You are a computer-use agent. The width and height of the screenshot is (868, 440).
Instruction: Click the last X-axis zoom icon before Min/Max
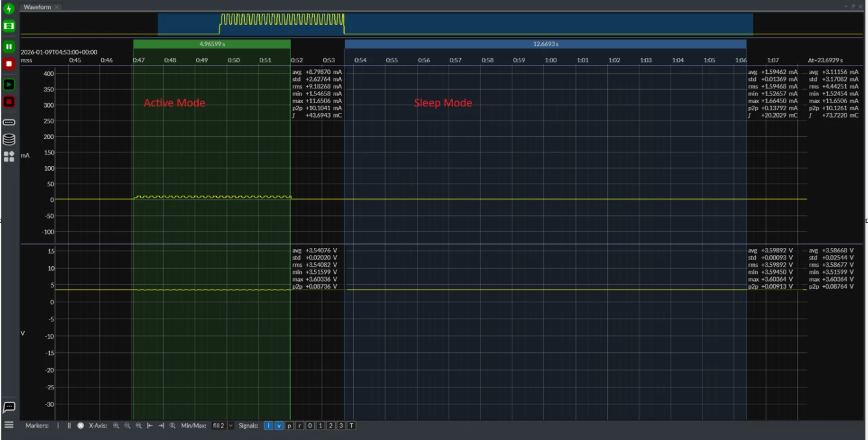click(x=173, y=426)
